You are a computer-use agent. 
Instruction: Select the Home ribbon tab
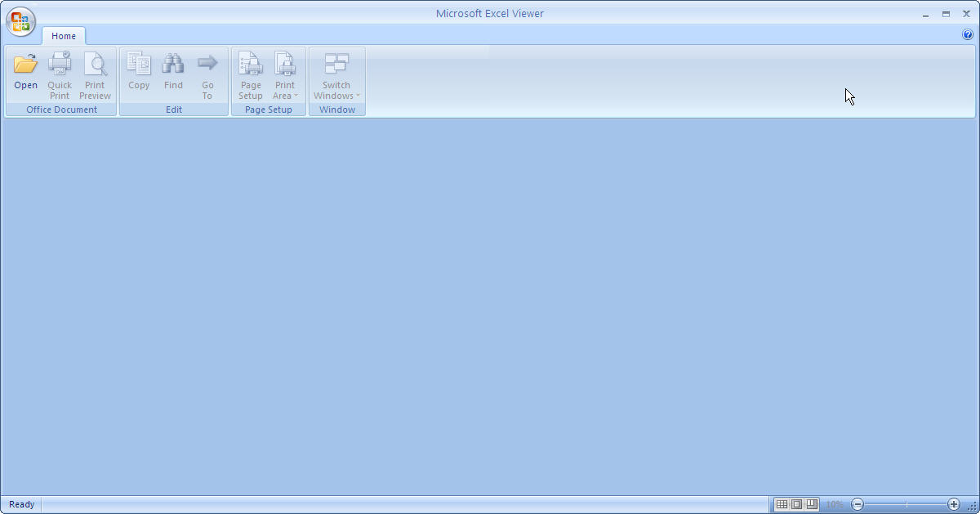click(64, 36)
